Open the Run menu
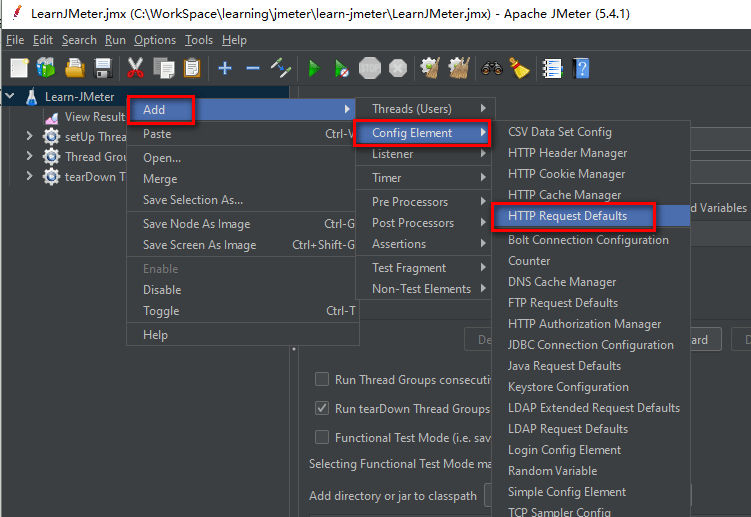The height and width of the screenshot is (517, 751). click(x=115, y=40)
